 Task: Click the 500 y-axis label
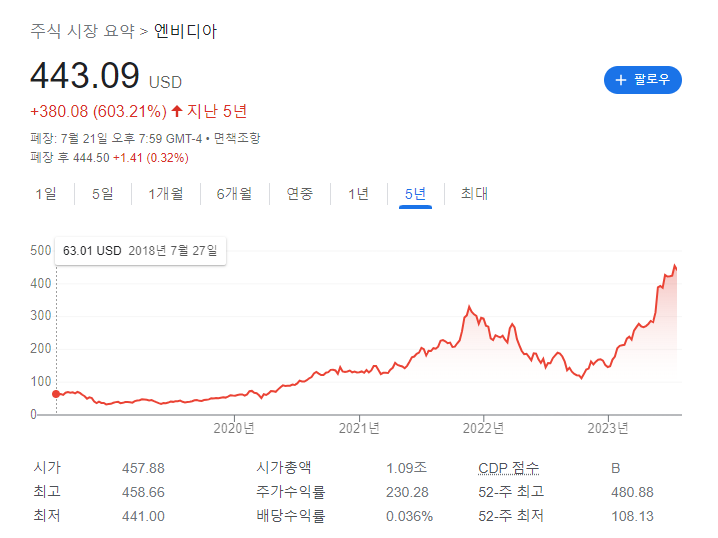tap(40, 250)
